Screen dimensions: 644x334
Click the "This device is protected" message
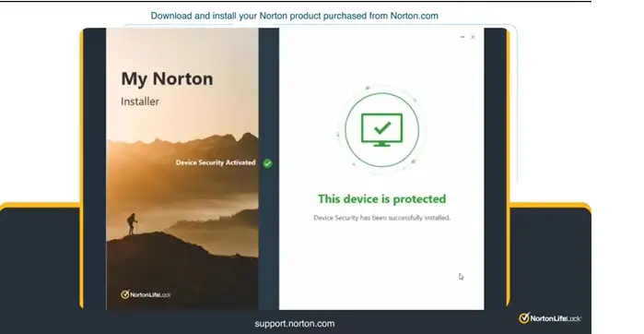click(x=382, y=199)
